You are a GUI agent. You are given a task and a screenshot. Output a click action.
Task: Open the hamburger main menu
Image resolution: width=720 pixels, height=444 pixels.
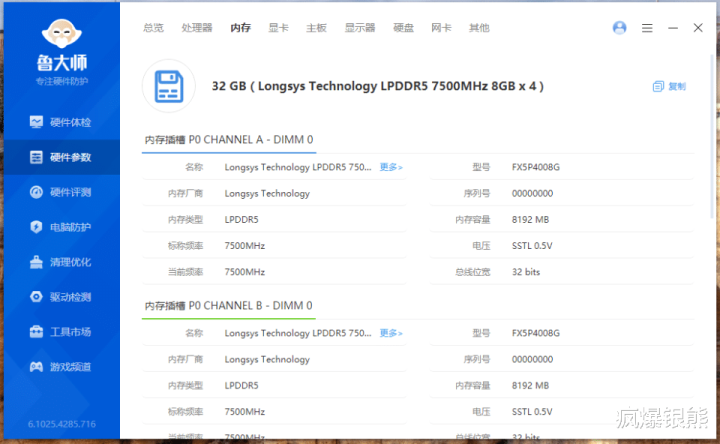point(647,28)
